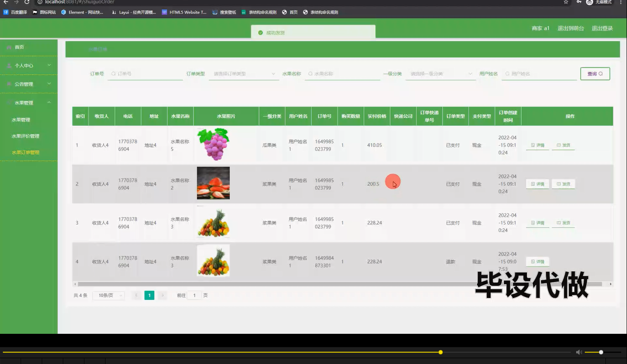Image resolution: width=627 pixels, height=364 pixels.
Task: Select 水果订单管理 submenu item
Action: pyautogui.click(x=25, y=152)
